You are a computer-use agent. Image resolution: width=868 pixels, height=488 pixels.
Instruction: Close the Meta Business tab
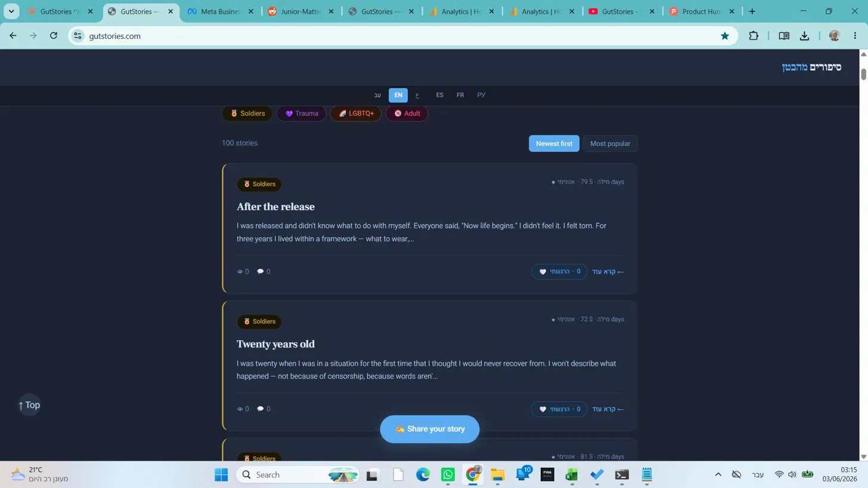pos(250,11)
